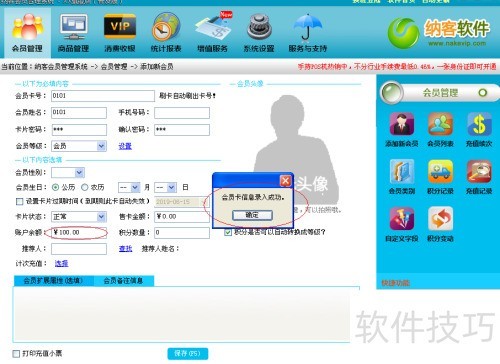Open the birthday month dropdown

tap(135, 187)
